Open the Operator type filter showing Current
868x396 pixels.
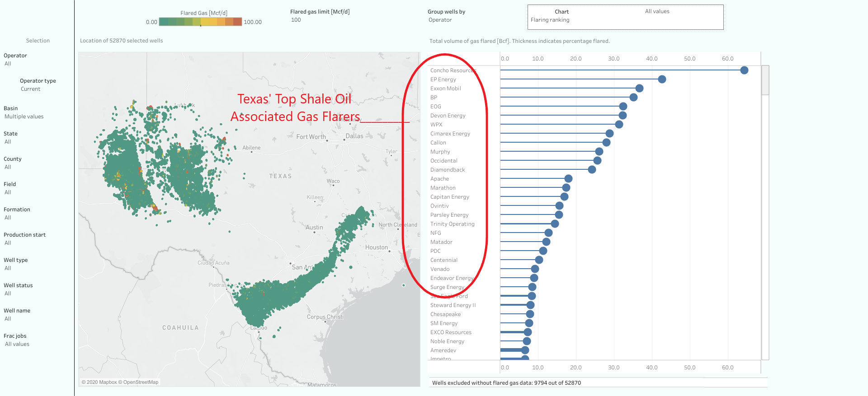coord(31,89)
